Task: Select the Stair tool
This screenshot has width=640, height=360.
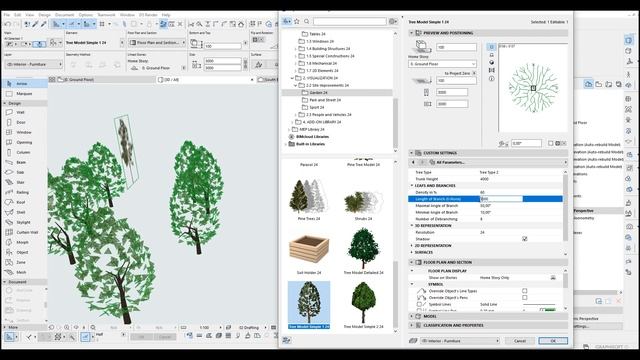Action: (24, 182)
